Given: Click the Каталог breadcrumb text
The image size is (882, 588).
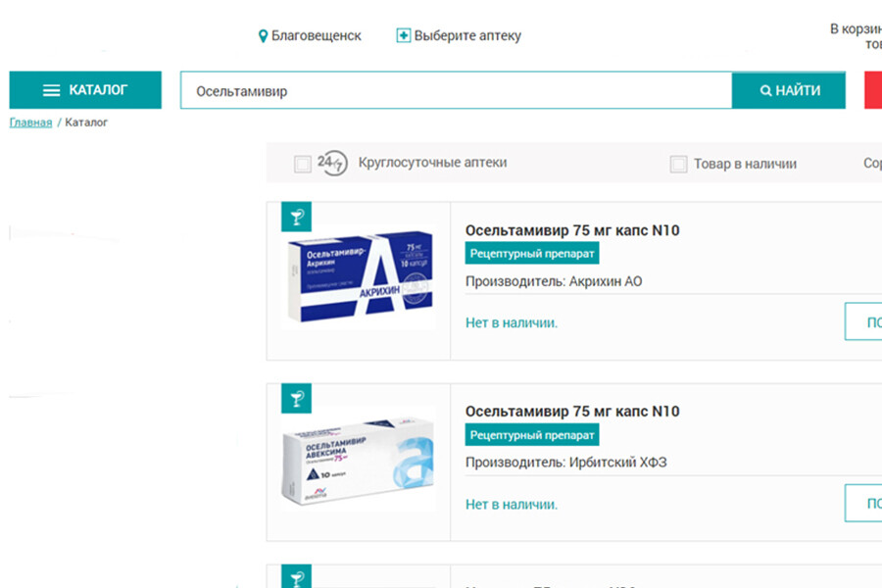Looking at the screenshot, I should [x=86, y=122].
